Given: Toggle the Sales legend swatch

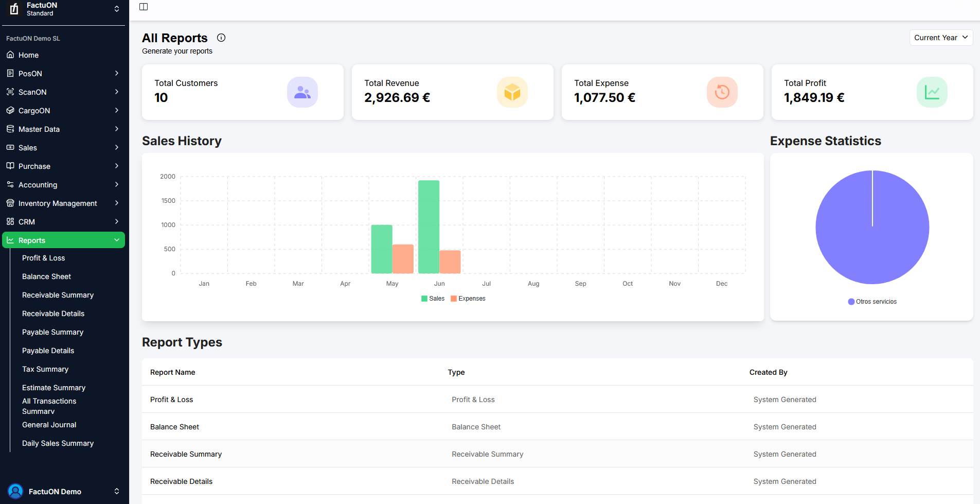Looking at the screenshot, I should coord(424,299).
